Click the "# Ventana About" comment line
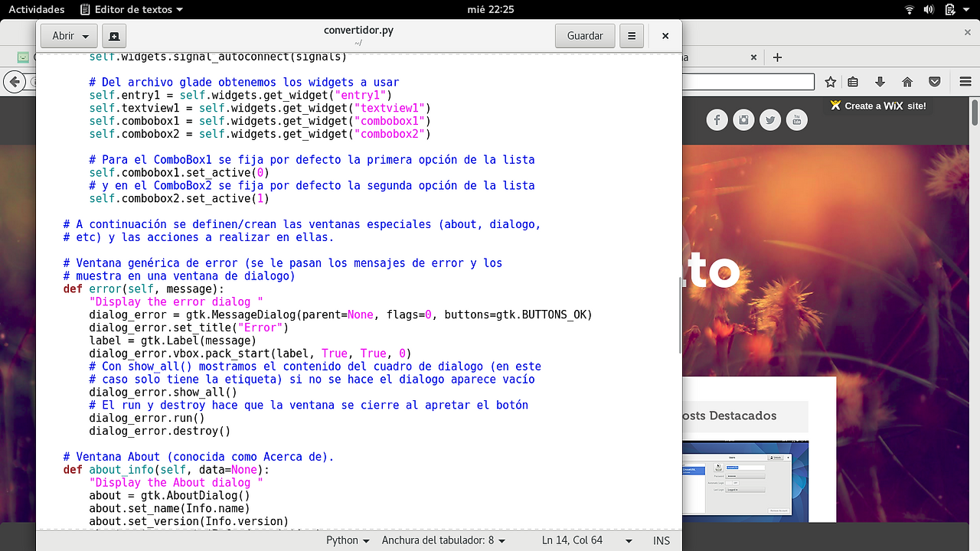 198,457
